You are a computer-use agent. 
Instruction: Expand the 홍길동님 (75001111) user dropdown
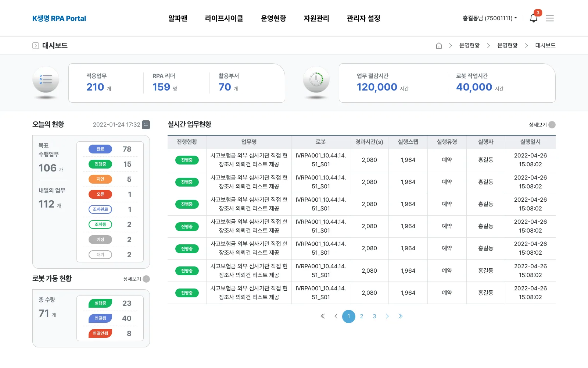490,18
